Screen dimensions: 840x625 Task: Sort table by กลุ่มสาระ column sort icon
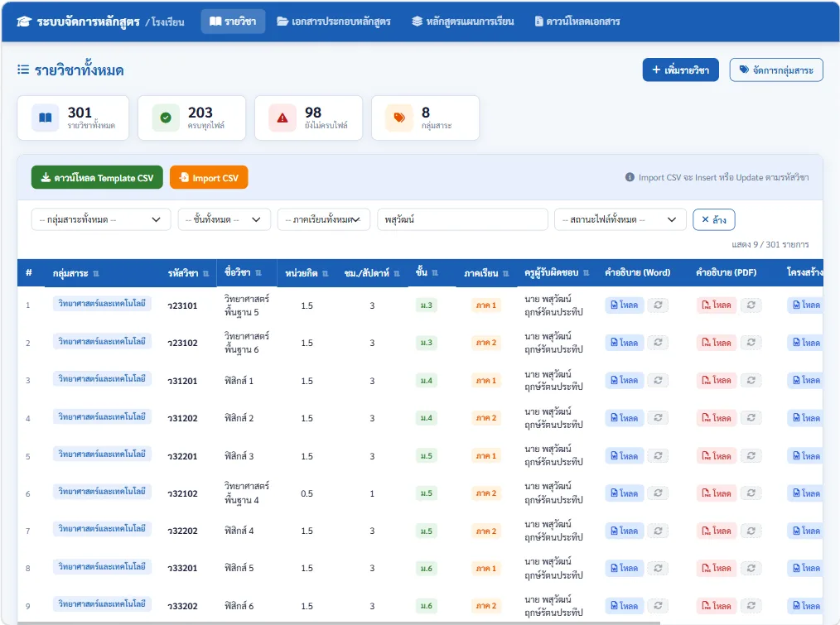[x=96, y=274]
